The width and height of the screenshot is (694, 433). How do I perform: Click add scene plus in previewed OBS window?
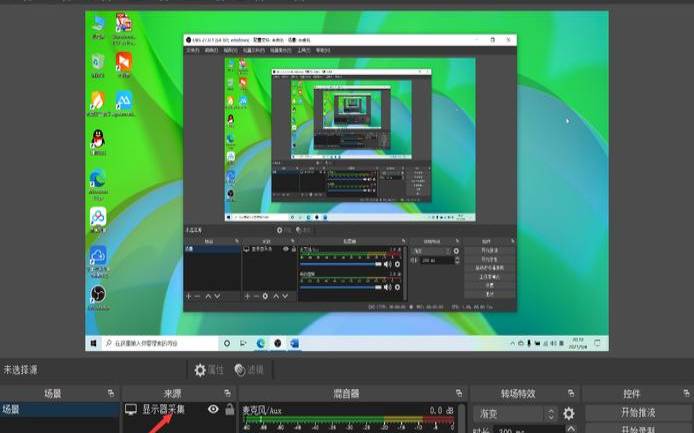click(189, 296)
